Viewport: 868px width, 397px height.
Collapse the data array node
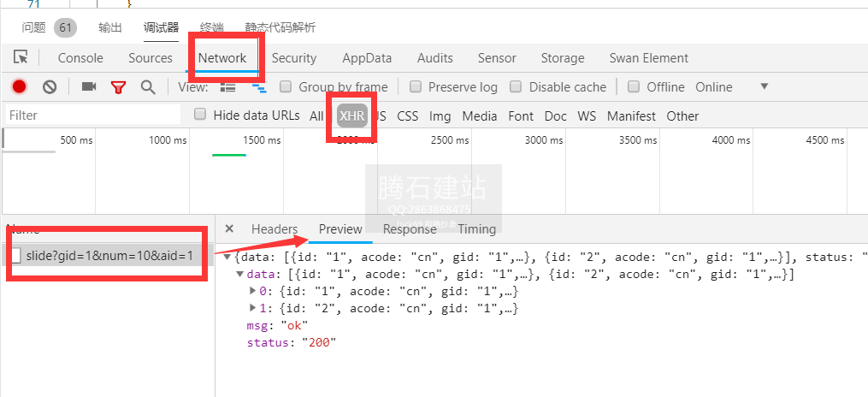tap(240, 275)
